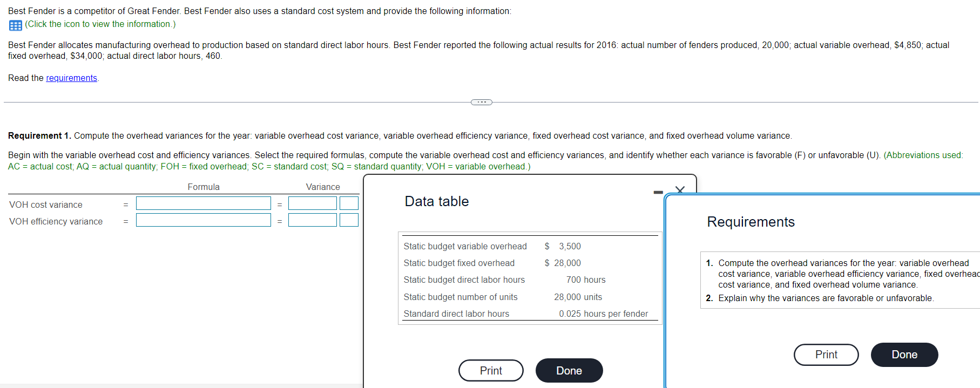Click Done in the Requirements dialog
This screenshot has height=388, width=980.
(904, 355)
